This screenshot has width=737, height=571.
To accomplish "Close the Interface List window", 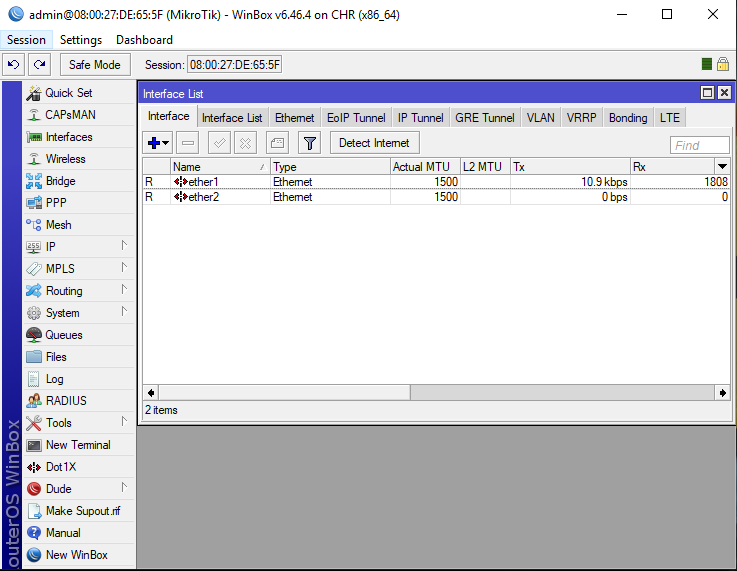I will tap(724, 93).
